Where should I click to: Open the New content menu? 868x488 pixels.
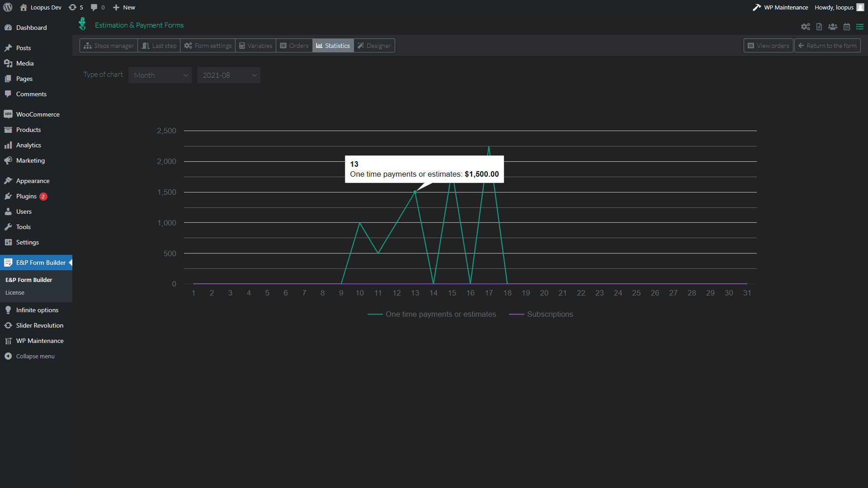tap(124, 7)
